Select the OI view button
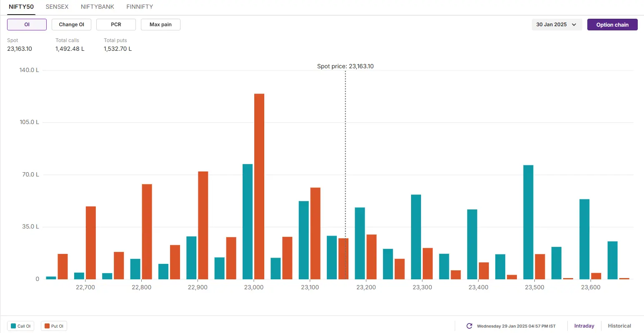 tap(27, 25)
